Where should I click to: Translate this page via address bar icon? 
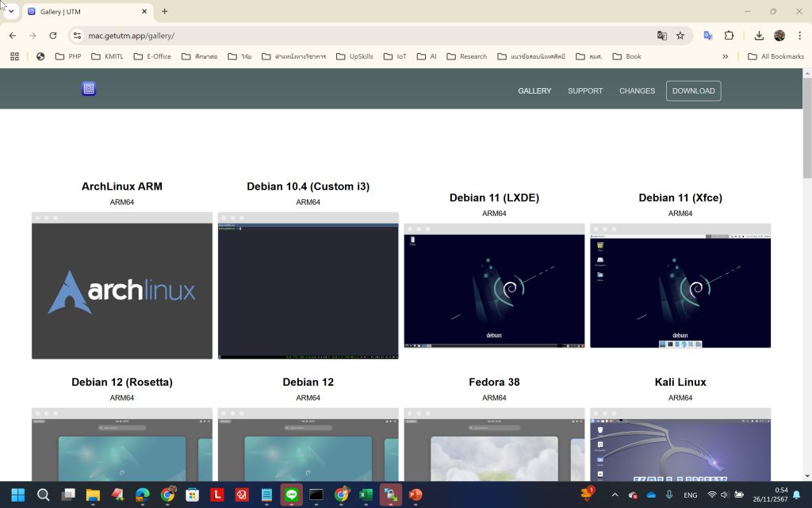pos(662,36)
